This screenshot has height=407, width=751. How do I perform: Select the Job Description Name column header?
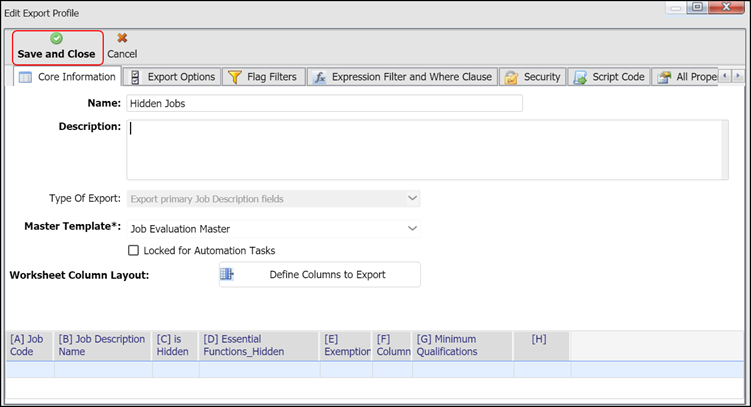point(103,345)
